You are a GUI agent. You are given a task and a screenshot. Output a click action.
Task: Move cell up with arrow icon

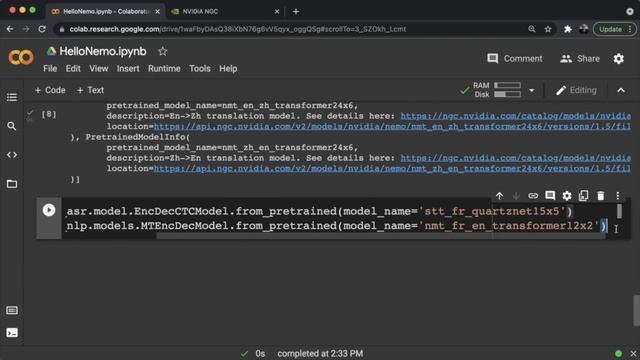coord(500,196)
